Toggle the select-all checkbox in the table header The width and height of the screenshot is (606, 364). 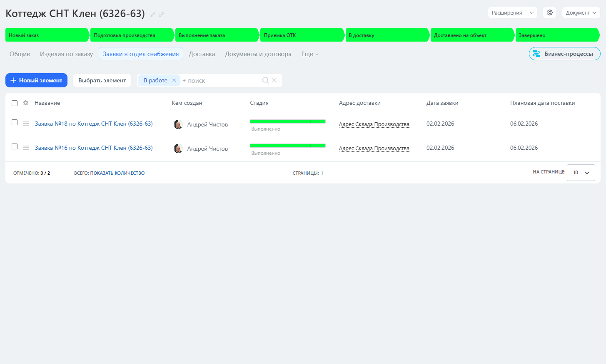[15, 103]
